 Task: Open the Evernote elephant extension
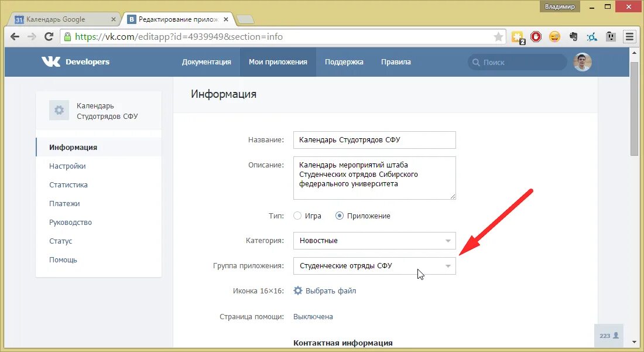click(573, 37)
